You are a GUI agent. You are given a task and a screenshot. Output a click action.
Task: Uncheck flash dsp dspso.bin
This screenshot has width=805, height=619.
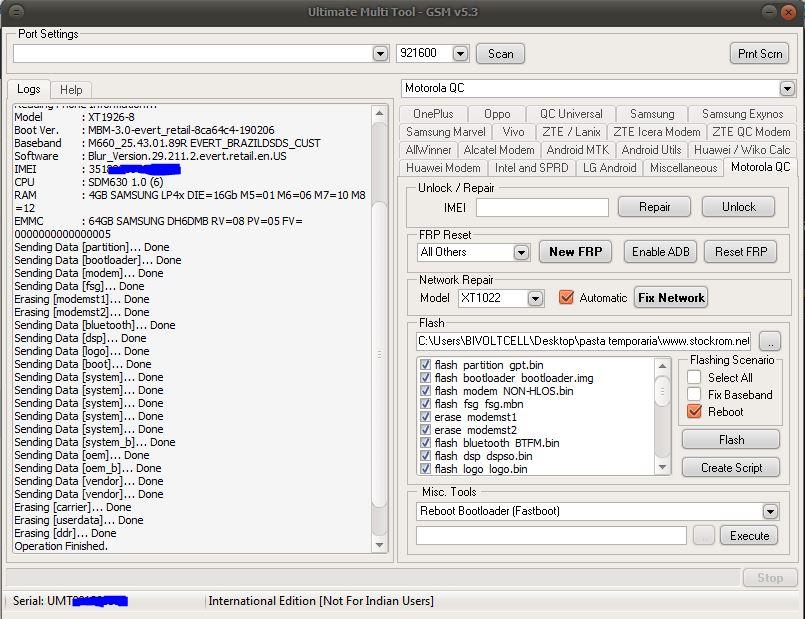425,456
